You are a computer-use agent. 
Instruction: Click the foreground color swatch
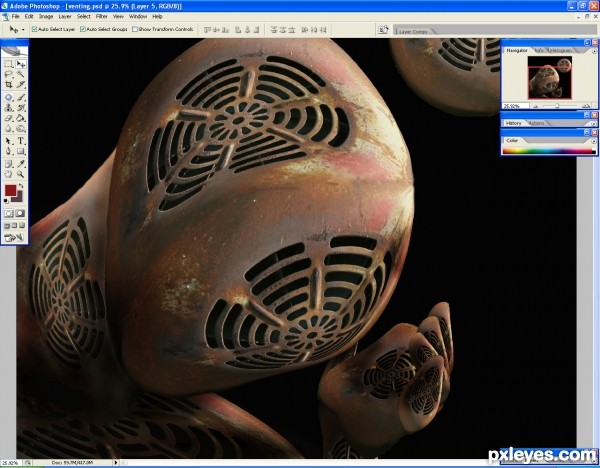coord(10,190)
